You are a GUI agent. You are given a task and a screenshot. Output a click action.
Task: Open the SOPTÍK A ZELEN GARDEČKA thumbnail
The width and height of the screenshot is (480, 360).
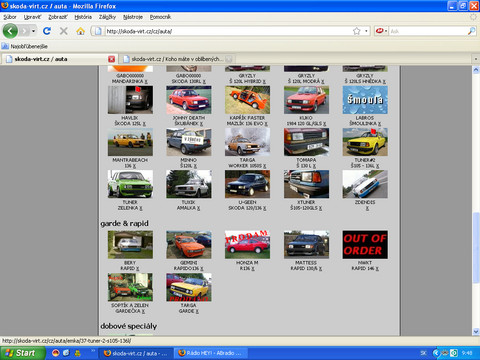[130, 287]
